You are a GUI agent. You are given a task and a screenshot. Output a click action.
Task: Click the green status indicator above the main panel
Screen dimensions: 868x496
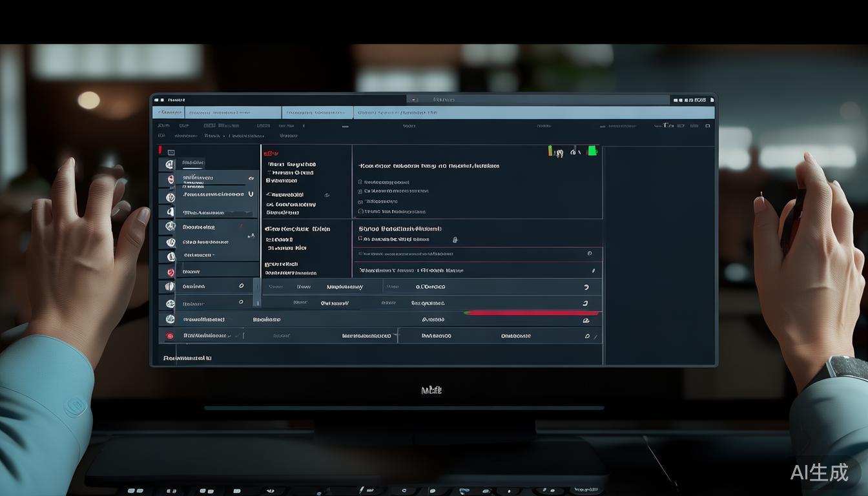[592, 151]
